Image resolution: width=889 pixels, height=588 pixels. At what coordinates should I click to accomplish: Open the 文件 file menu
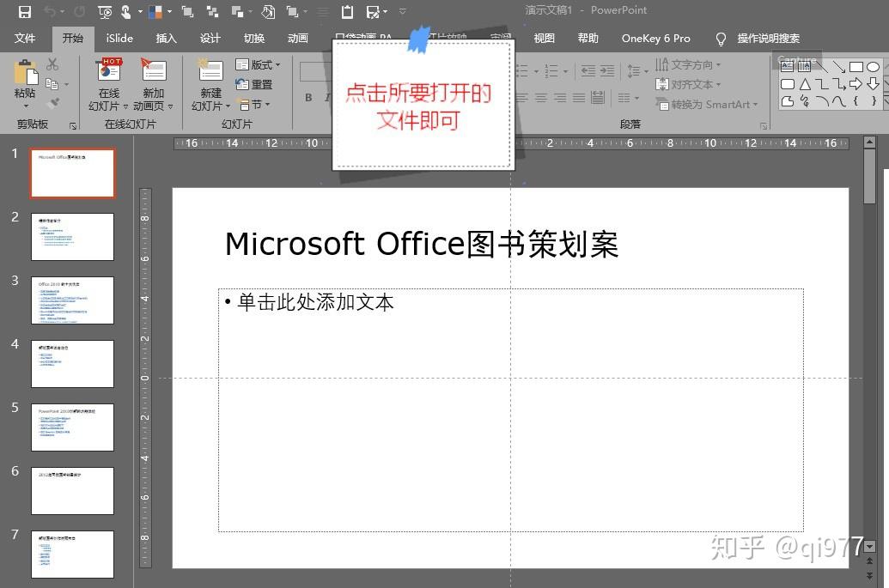24,38
